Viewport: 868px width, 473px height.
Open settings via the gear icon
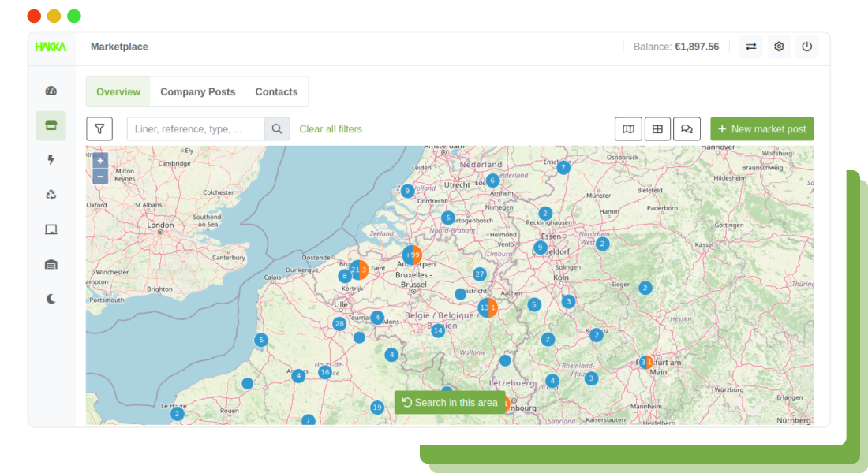(779, 47)
